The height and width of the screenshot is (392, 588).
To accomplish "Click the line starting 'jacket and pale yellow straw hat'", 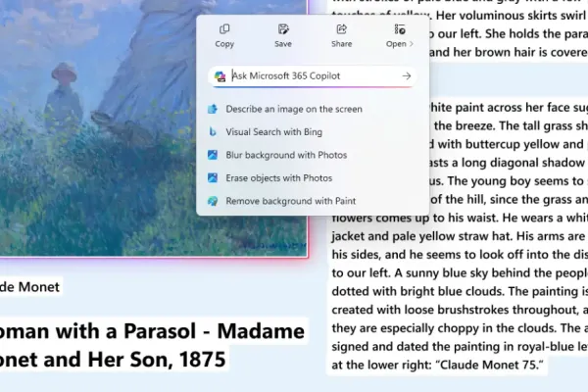I will coord(459,236).
